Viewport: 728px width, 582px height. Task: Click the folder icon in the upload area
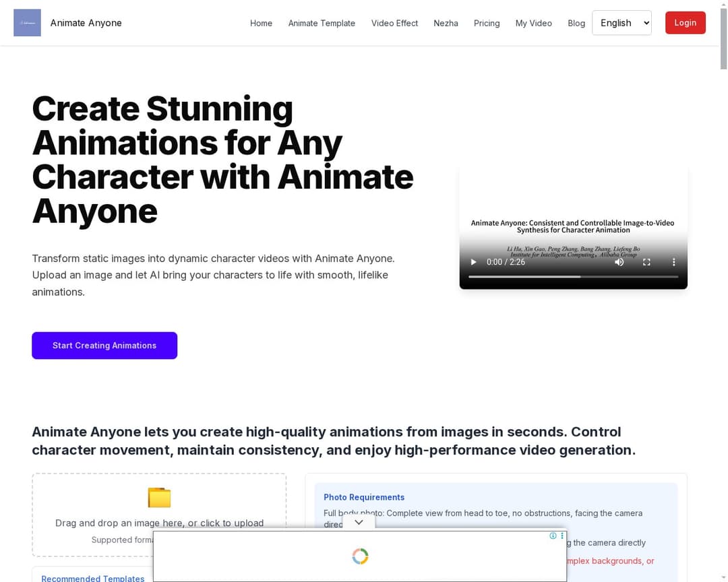click(159, 497)
